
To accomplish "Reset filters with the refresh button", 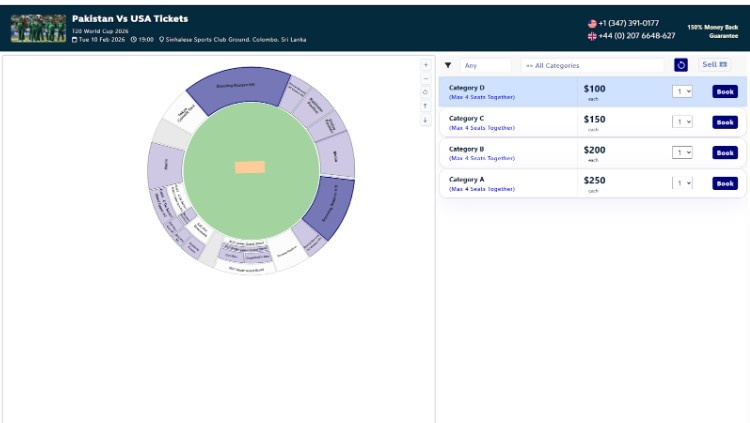I will pyautogui.click(x=681, y=65).
